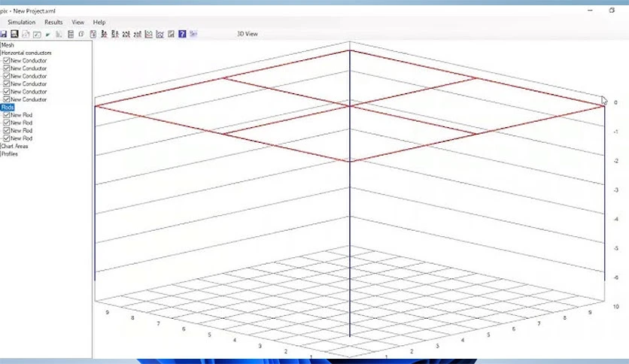Viewport: 629px width, 364px height.
Task: Click the red line chart toolbar icon
Action: pyautogui.click(x=149, y=34)
